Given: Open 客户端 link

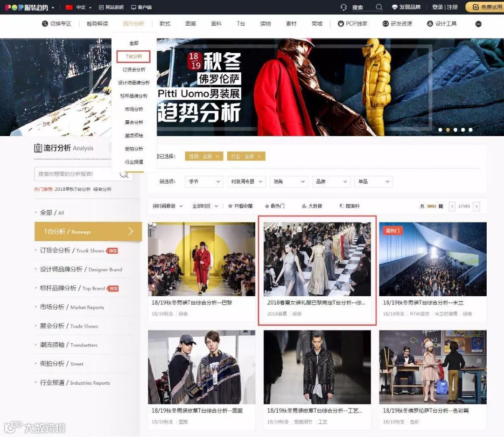Looking at the screenshot, I should pyautogui.click(x=141, y=7).
